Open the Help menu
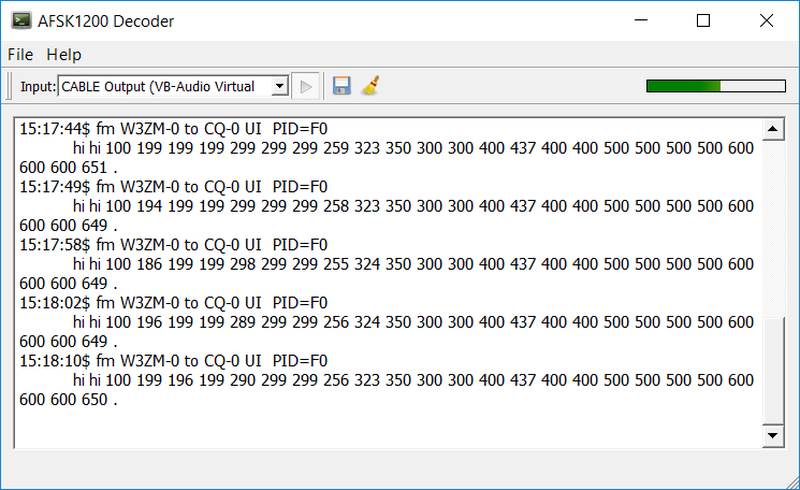 (x=64, y=55)
